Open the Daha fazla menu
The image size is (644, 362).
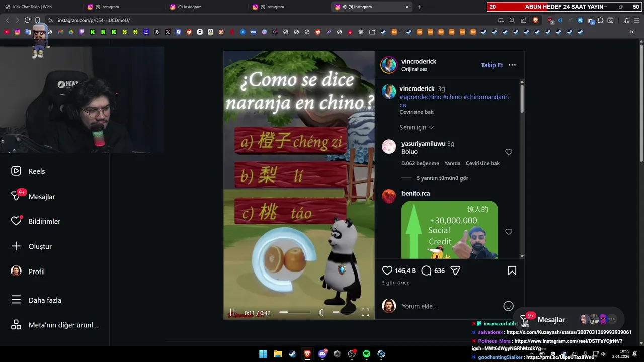[36, 300]
